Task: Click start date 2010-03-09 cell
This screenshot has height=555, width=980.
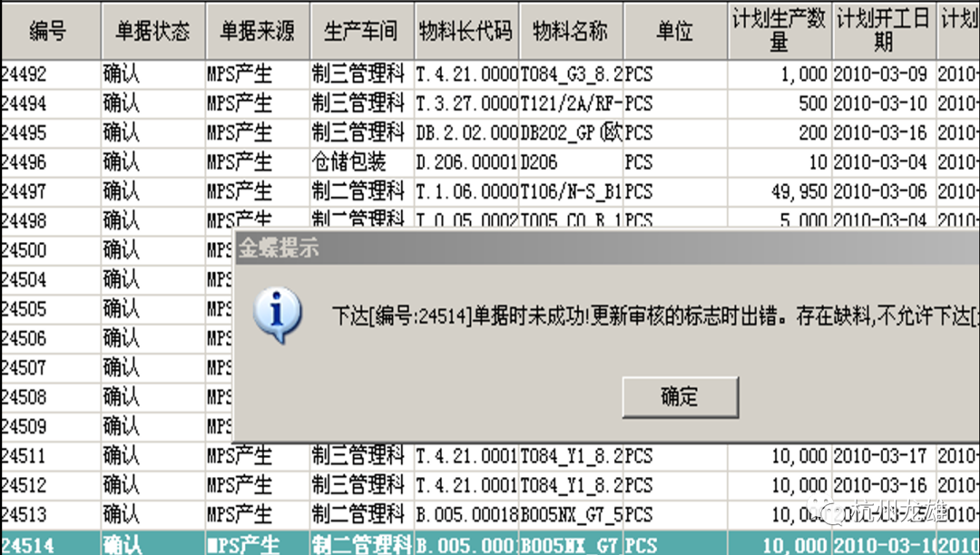Action: click(884, 75)
